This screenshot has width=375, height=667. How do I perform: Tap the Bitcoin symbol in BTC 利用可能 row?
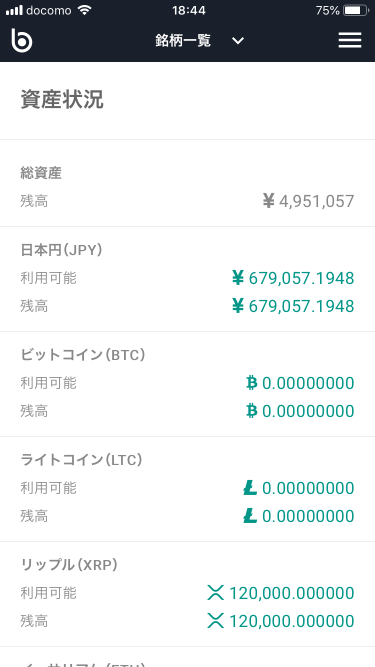tap(252, 383)
